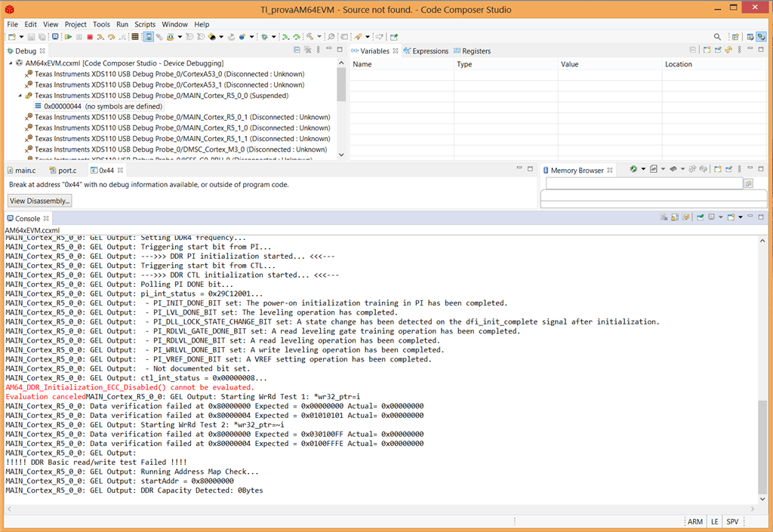Click the green refresh icon in Memory Browser

[633, 169]
